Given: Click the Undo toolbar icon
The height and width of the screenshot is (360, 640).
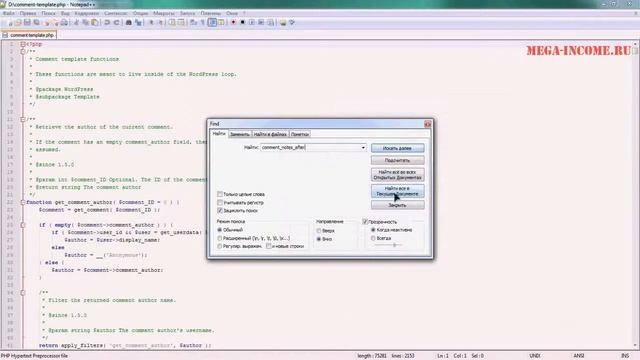Looking at the screenshot, I should 107,23.
